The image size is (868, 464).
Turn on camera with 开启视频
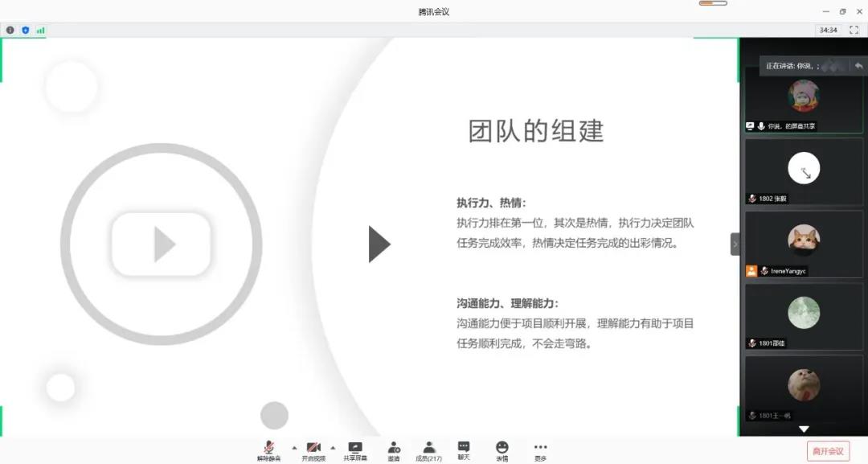pyautogui.click(x=313, y=450)
